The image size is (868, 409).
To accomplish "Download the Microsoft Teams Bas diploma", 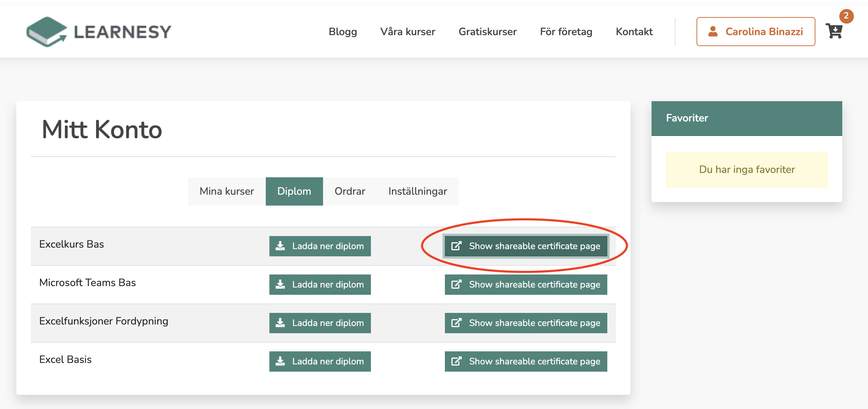I will pyautogui.click(x=320, y=285).
